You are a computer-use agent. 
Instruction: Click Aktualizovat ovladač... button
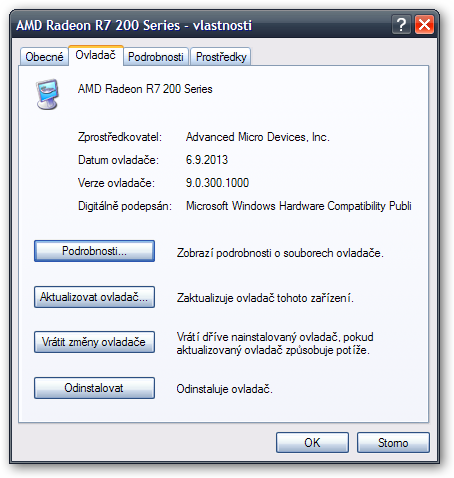click(94, 297)
